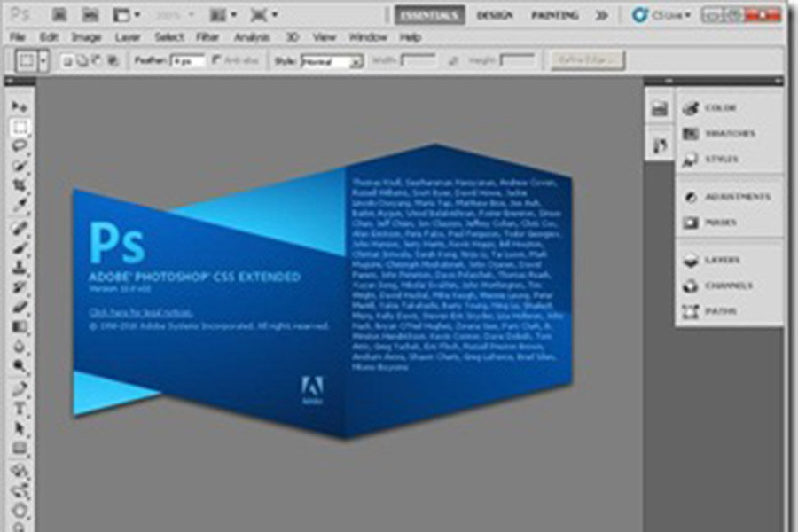This screenshot has width=798, height=532.
Task: Open the Style dropdown set to Normal
Action: [x=332, y=61]
